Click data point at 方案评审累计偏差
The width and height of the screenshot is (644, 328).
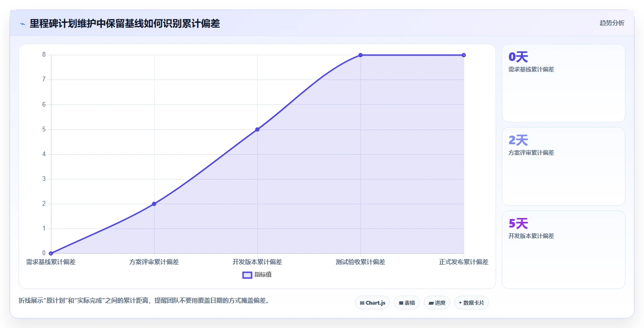pyautogui.click(x=154, y=204)
